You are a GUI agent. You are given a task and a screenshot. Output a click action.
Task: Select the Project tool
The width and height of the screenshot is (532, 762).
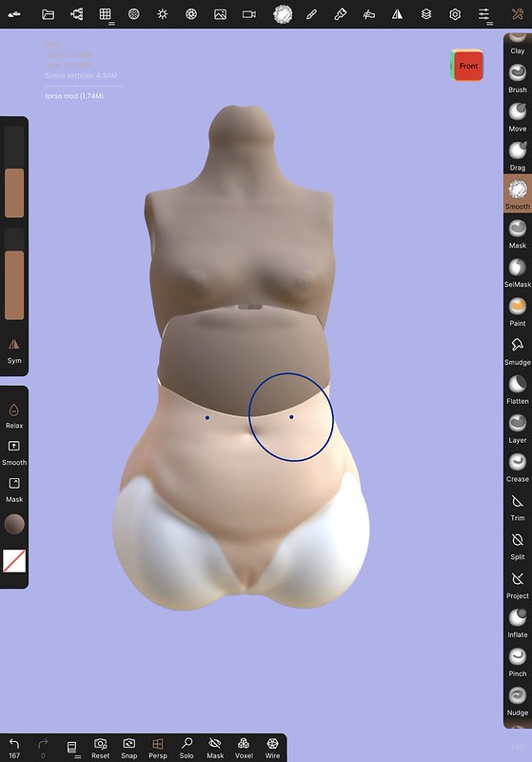(x=518, y=584)
